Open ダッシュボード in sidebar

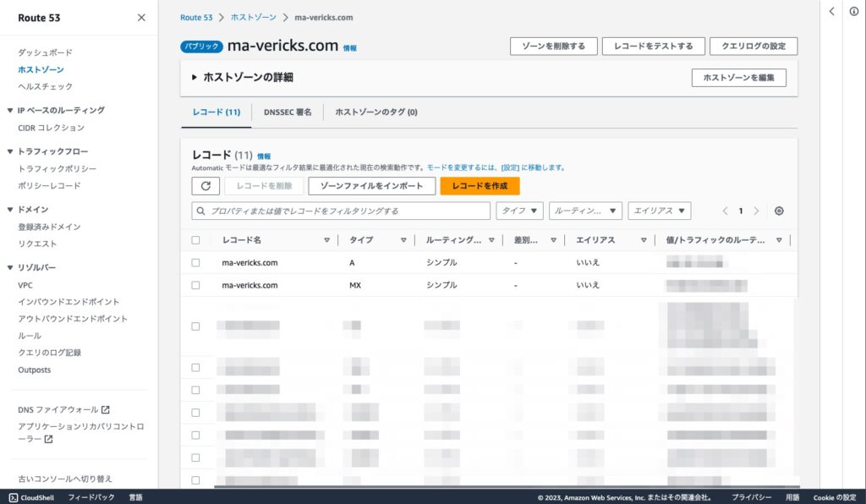click(x=46, y=52)
